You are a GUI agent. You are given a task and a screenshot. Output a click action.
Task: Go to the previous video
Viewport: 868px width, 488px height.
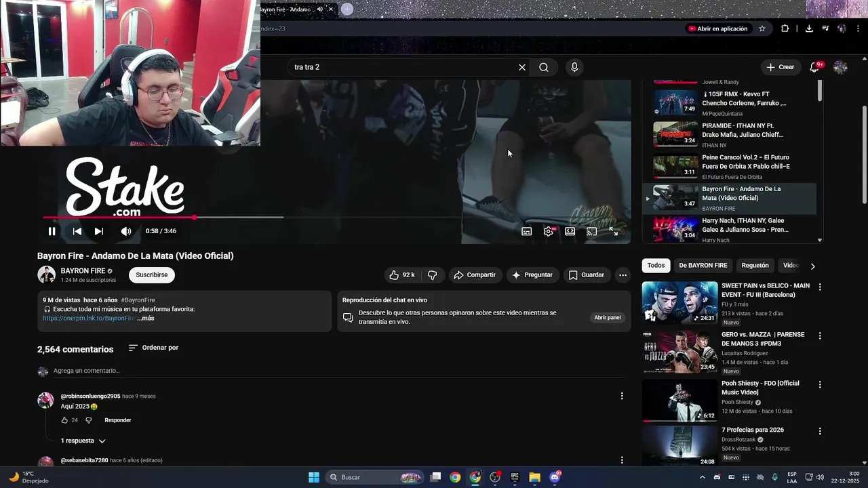[x=77, y=231]
